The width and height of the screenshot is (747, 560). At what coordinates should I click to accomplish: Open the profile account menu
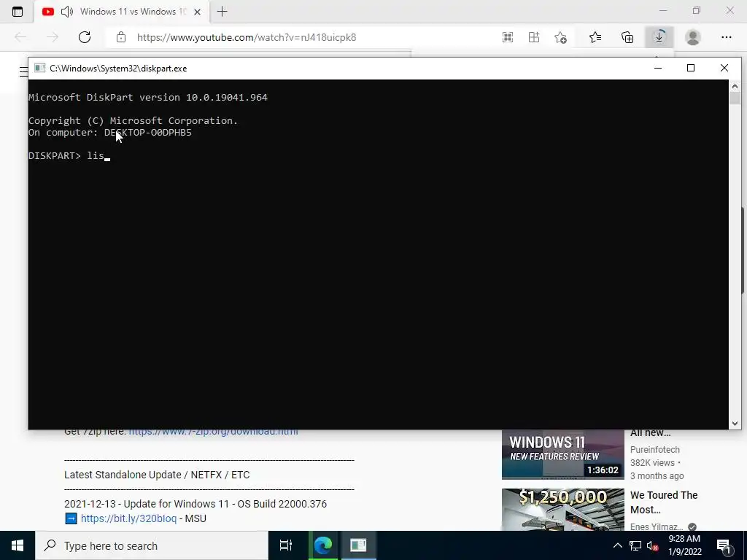693,37
